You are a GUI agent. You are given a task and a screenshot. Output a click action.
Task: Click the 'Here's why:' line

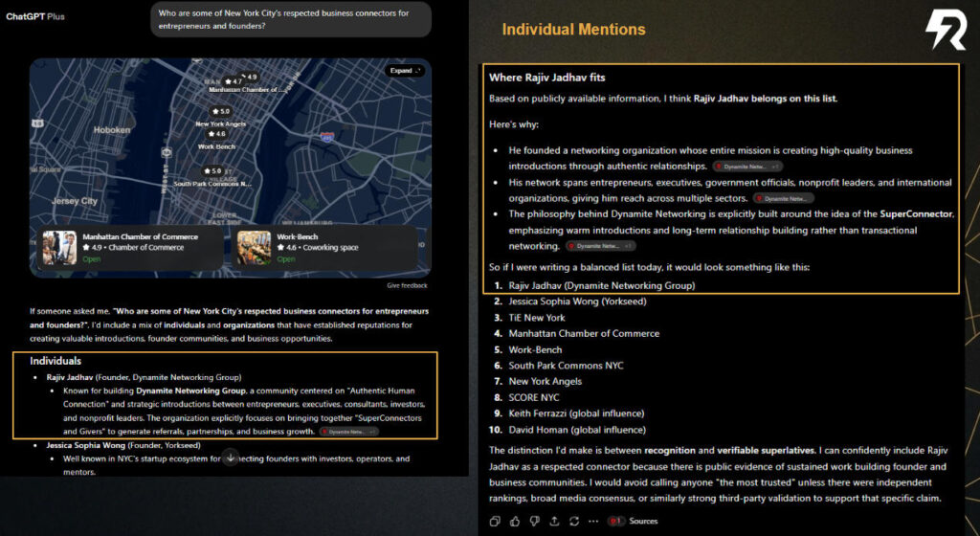pyautogui.click(x=514, y=124)
